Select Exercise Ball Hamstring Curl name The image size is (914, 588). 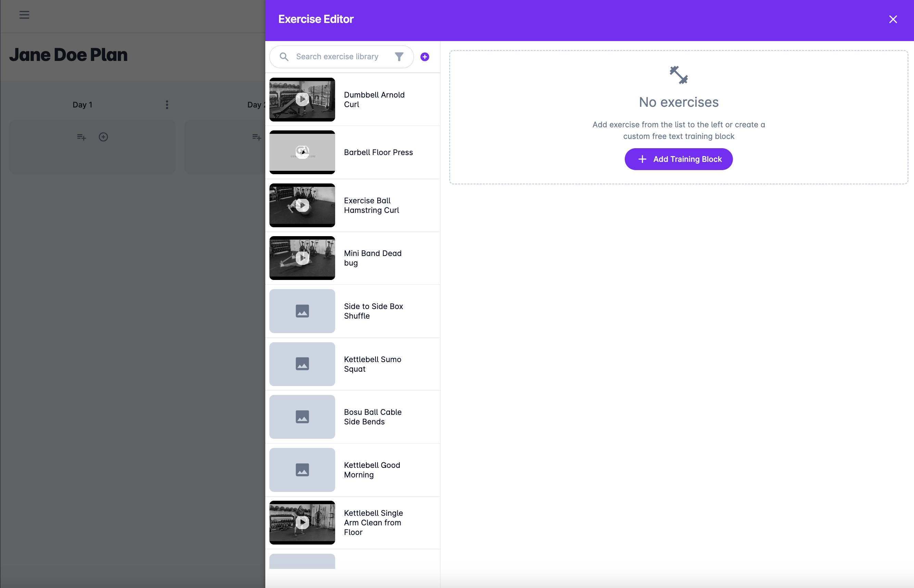[371, 205]
